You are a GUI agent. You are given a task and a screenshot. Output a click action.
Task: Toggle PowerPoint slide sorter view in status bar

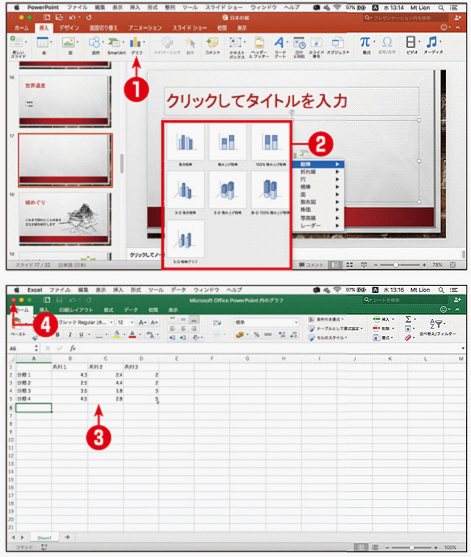tap(350, 265)
